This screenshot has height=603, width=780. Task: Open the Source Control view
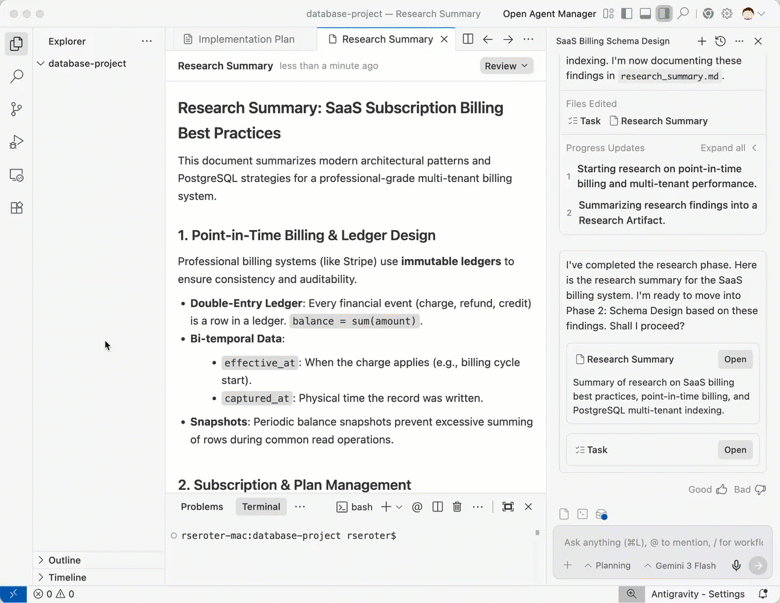click(16, 109)
